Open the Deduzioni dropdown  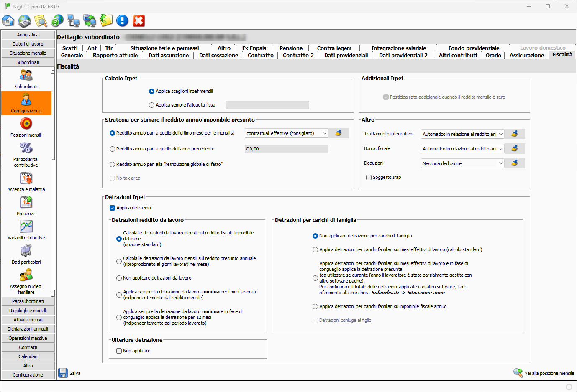click(500, 163)
